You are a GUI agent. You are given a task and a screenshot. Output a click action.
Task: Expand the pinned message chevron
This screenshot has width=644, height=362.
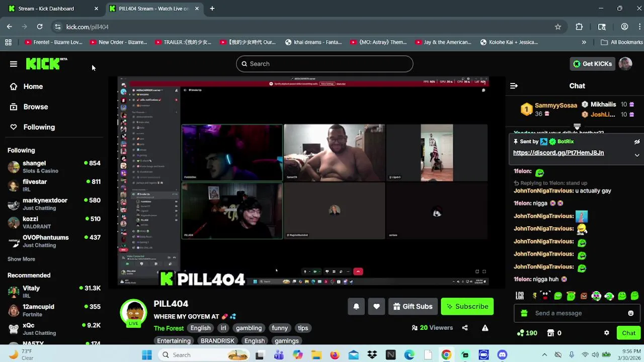[637, 155]
